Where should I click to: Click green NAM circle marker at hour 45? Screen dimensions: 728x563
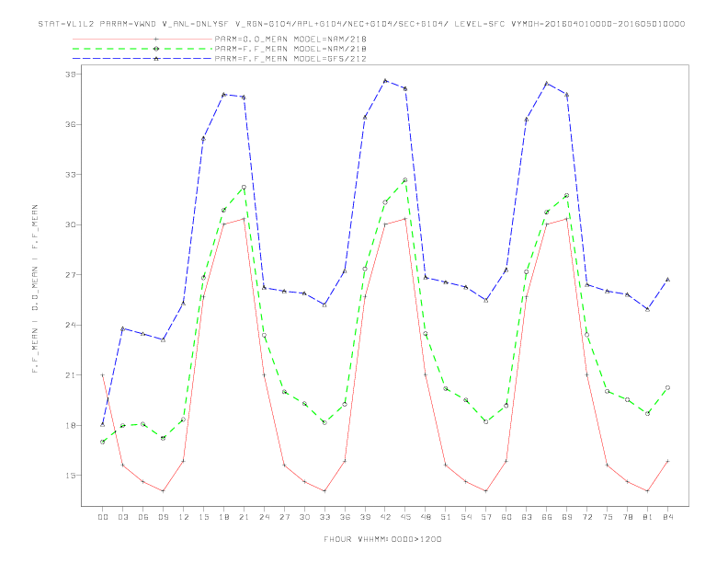tap(404, 179)
